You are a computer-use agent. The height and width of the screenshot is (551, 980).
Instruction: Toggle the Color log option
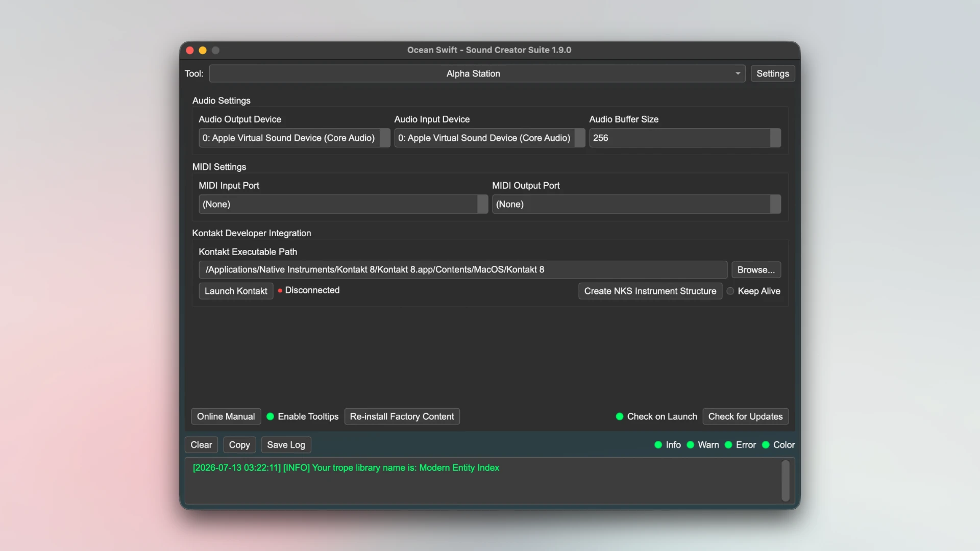[778, 445]
